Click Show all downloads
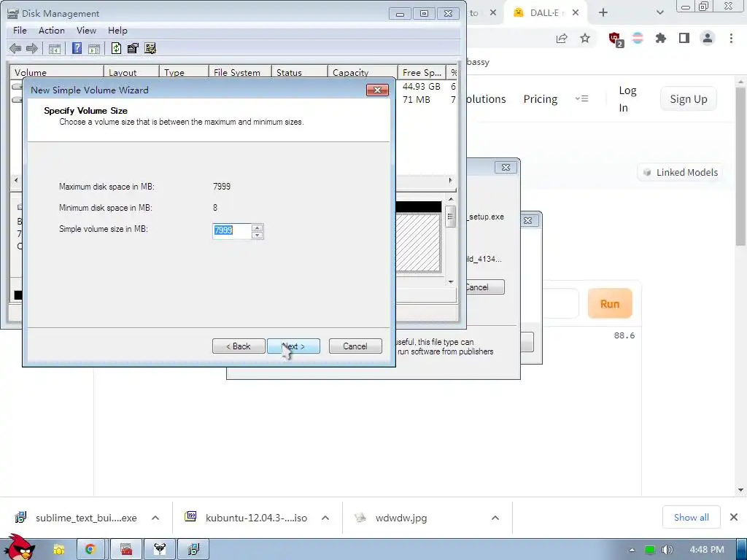 coord(692,517)
